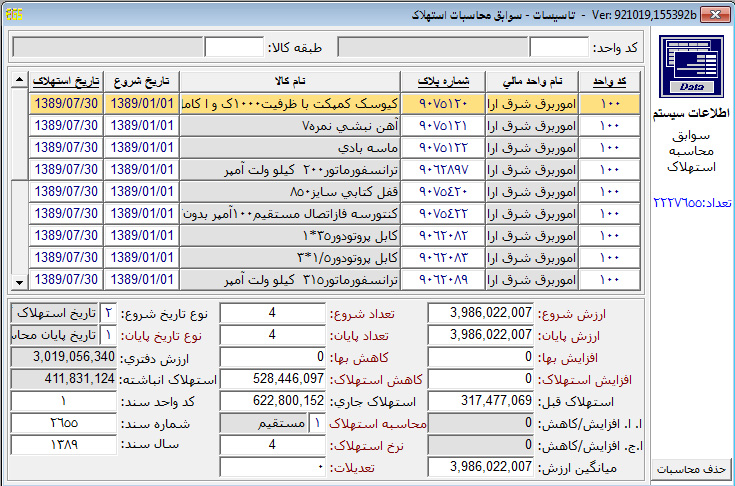Click the افزايش استهلاک value field

[x=481, y=379]
